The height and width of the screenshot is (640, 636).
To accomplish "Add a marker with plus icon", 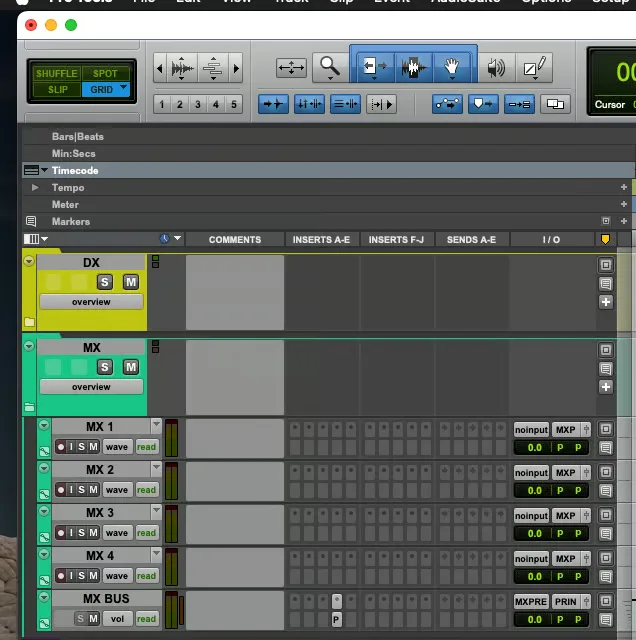I will [x=623, y=221].
